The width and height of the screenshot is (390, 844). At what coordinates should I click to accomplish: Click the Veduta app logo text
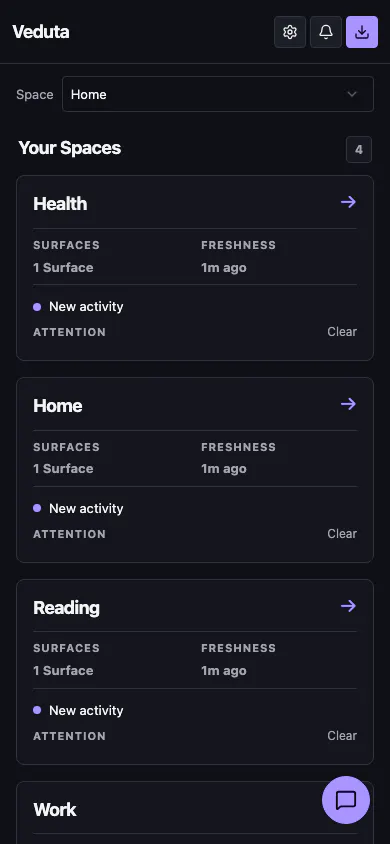(x=41, y=32)
